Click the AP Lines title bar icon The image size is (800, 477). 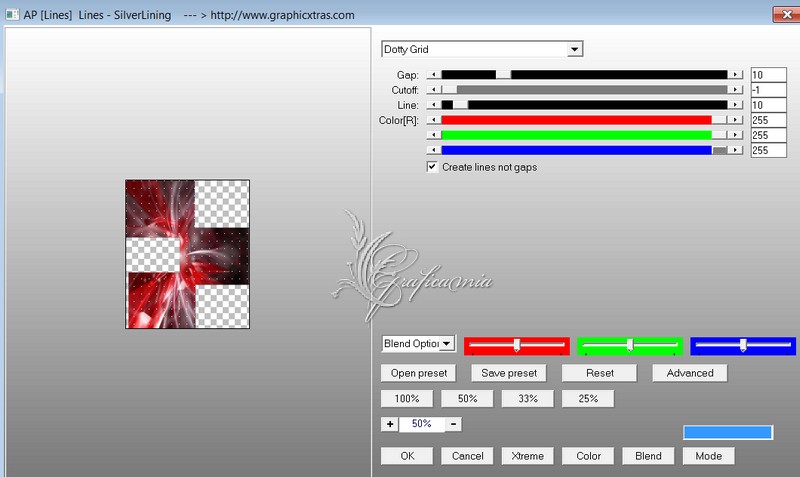tap(12, 15)
